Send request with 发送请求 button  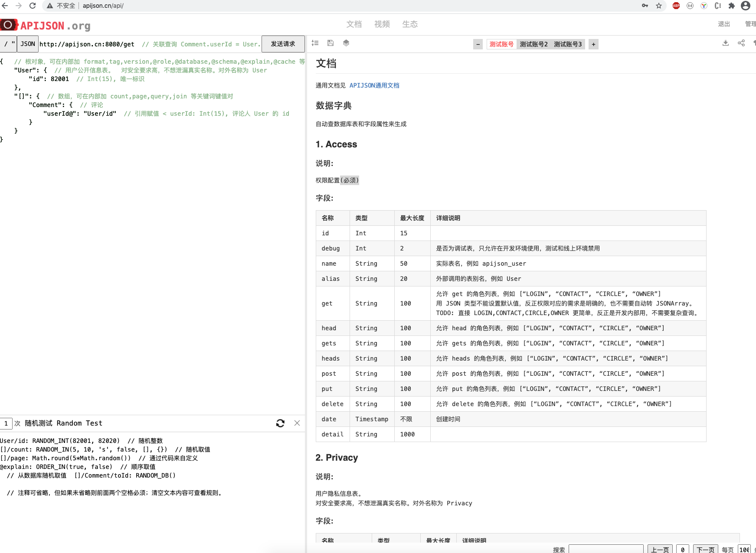(283, 44)
